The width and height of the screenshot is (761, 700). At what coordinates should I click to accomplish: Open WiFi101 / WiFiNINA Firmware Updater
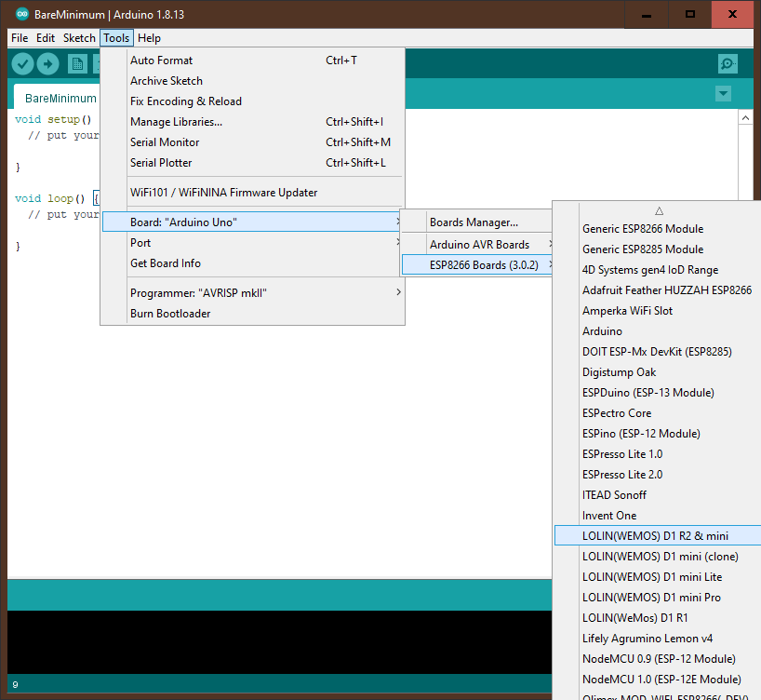252,193
